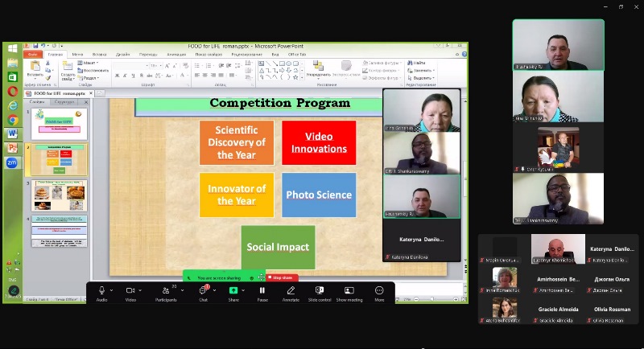Open Раздел section dropdown
The image size is (644, 349).
click(89, 77)
